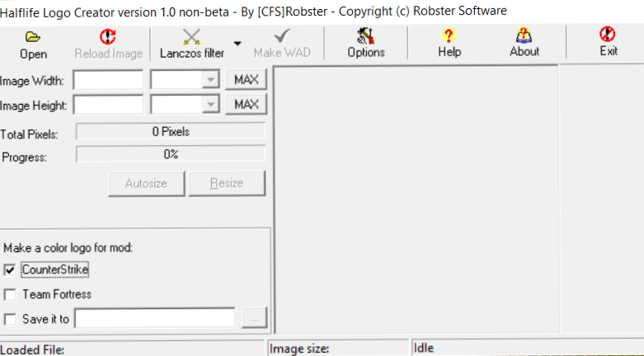Enable the Save it to checkbox
Image resolution: width=644 pixels, height=356 pixels.
click(x=10, y=319)
